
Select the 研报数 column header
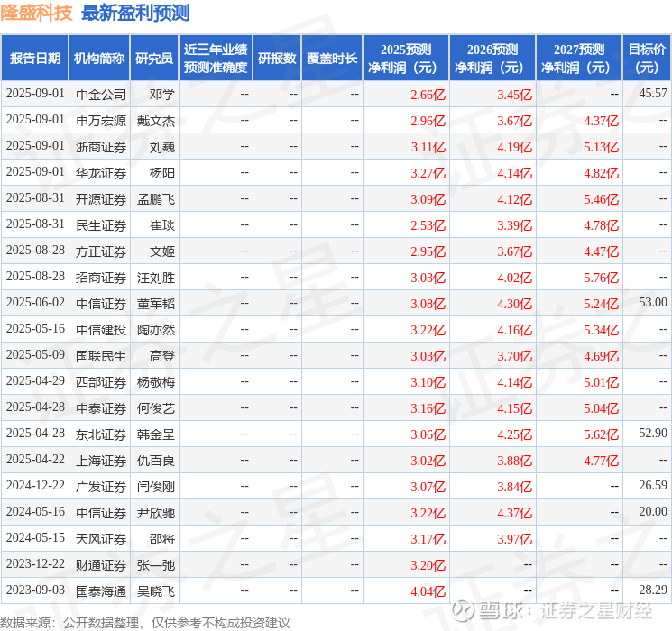coord(277,59)
